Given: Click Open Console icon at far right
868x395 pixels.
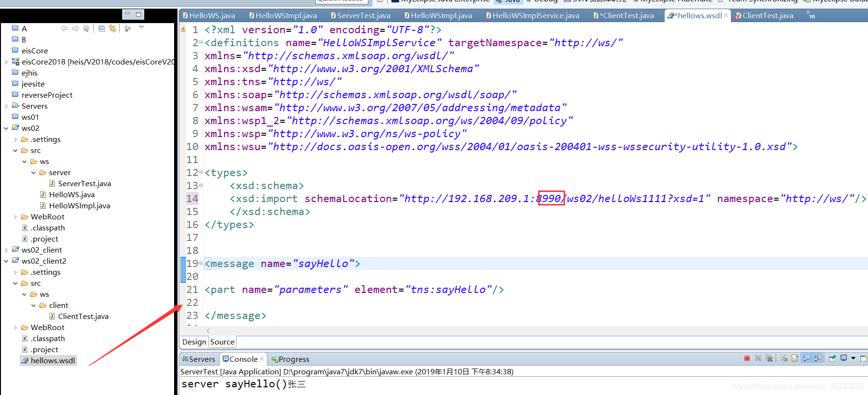Looking at the screenshot, I should pyautogui.click(x=864, y=358).
